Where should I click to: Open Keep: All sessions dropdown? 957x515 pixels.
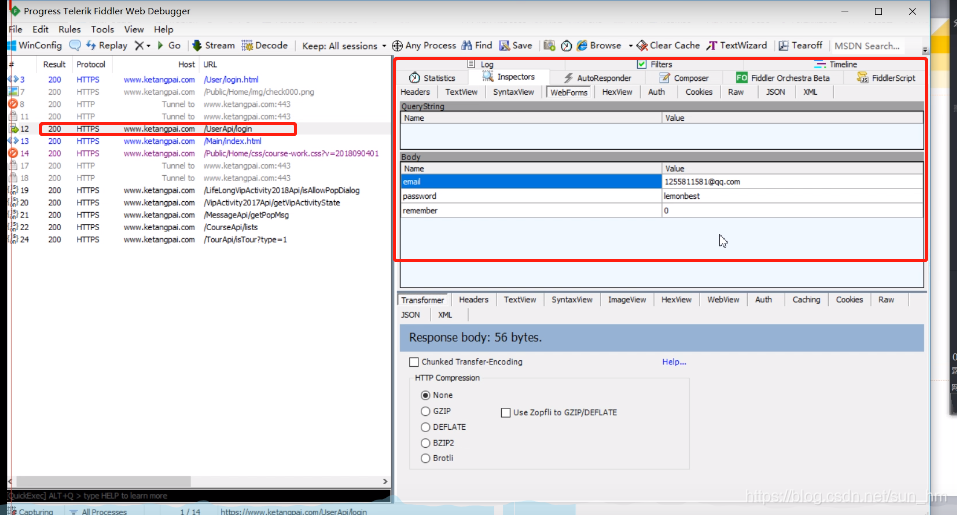[x=344, y=46]
